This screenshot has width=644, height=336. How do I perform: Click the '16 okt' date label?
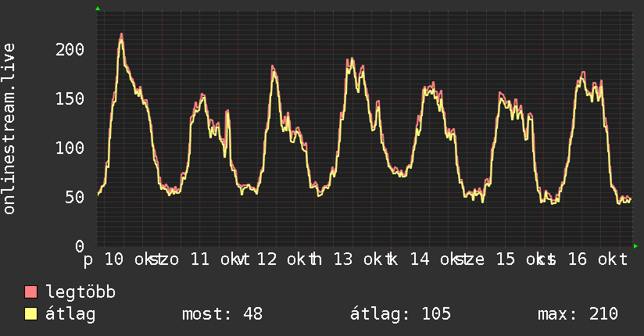click(598, 259)
